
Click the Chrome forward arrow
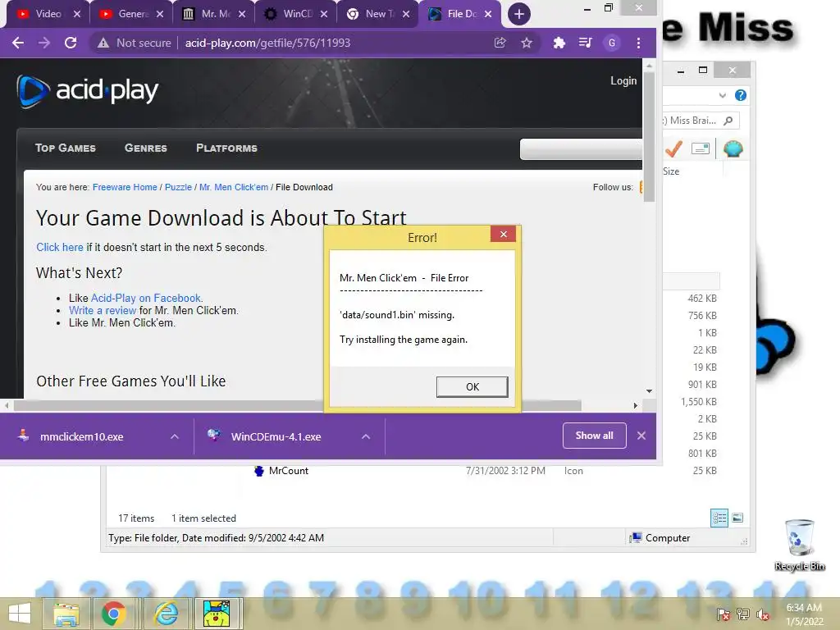pos(44,43)
